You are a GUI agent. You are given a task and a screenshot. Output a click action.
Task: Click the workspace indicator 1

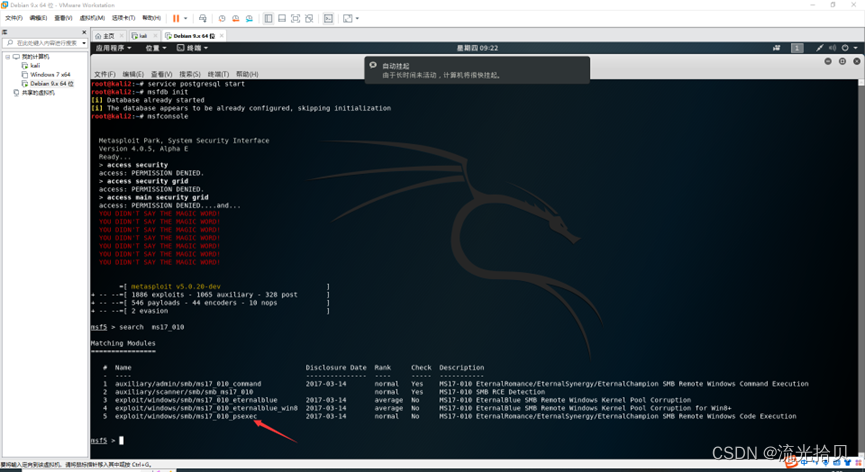[797, 48]
